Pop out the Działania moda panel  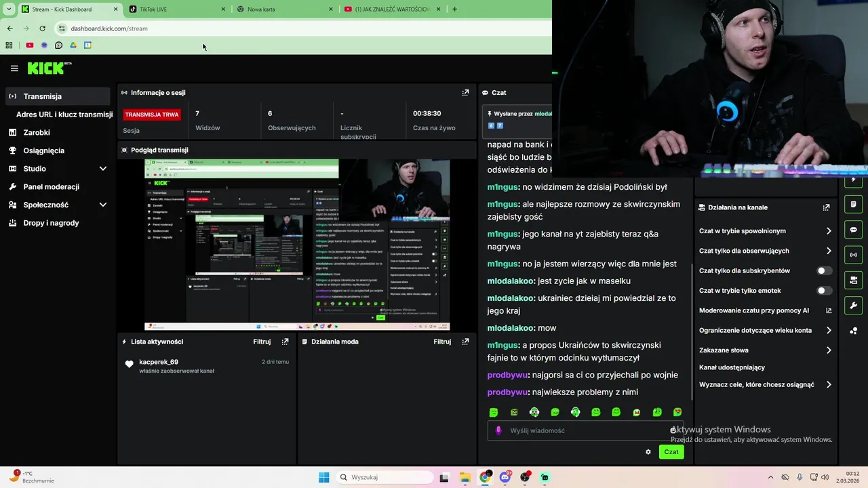[465, 342]
